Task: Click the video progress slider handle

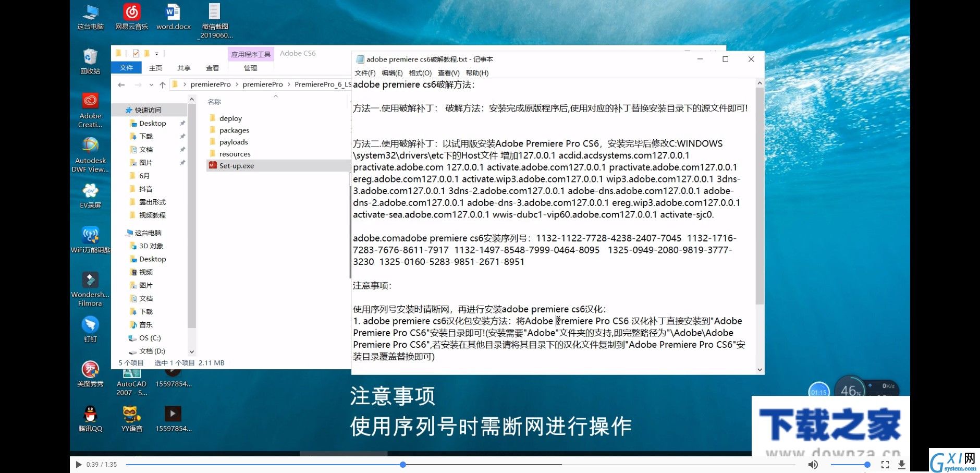Action: tap(403, 464)
